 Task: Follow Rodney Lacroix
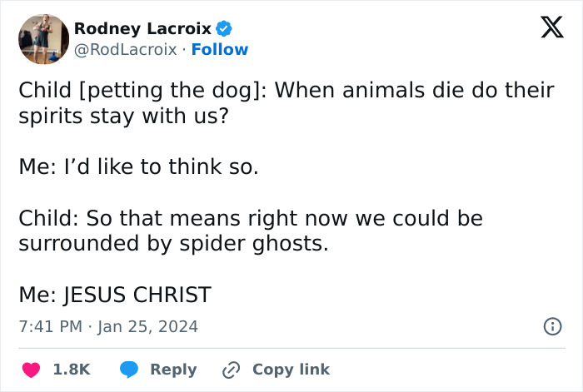point(220,50)
